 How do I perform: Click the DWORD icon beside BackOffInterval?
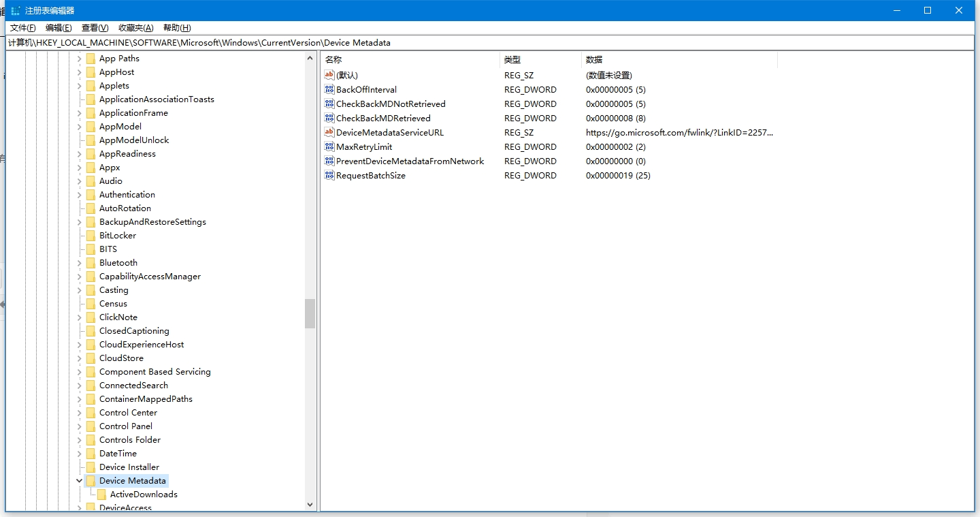[x=329, y=89]
